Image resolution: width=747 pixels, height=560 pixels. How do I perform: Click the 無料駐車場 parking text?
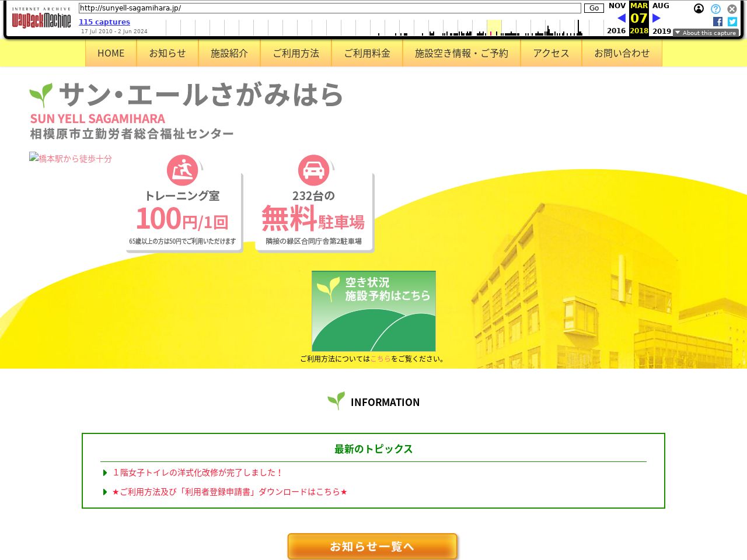click(313, 219)
